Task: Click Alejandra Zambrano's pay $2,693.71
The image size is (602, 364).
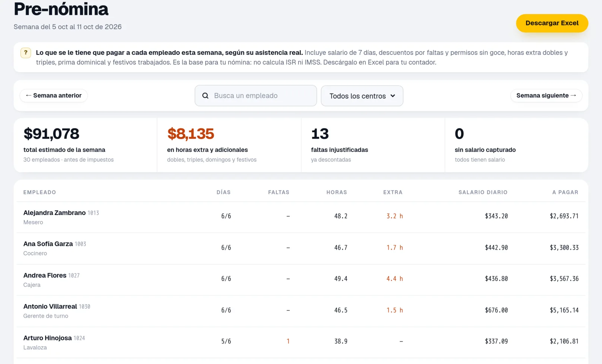Action: pos(564,216)
